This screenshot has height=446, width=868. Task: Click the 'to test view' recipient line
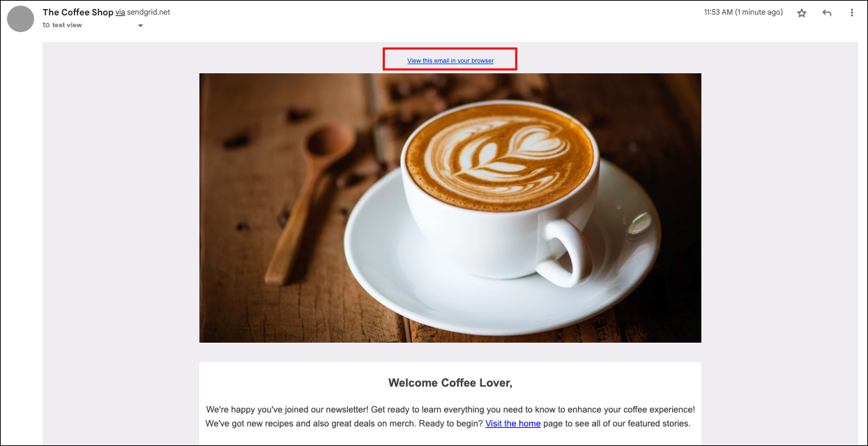[62, 25]
